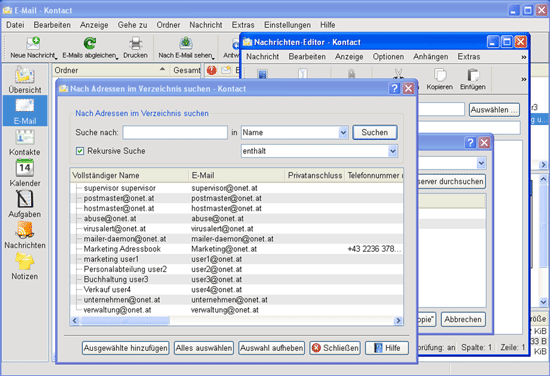Click the Abbrechen button

click(x=463, y=320)
